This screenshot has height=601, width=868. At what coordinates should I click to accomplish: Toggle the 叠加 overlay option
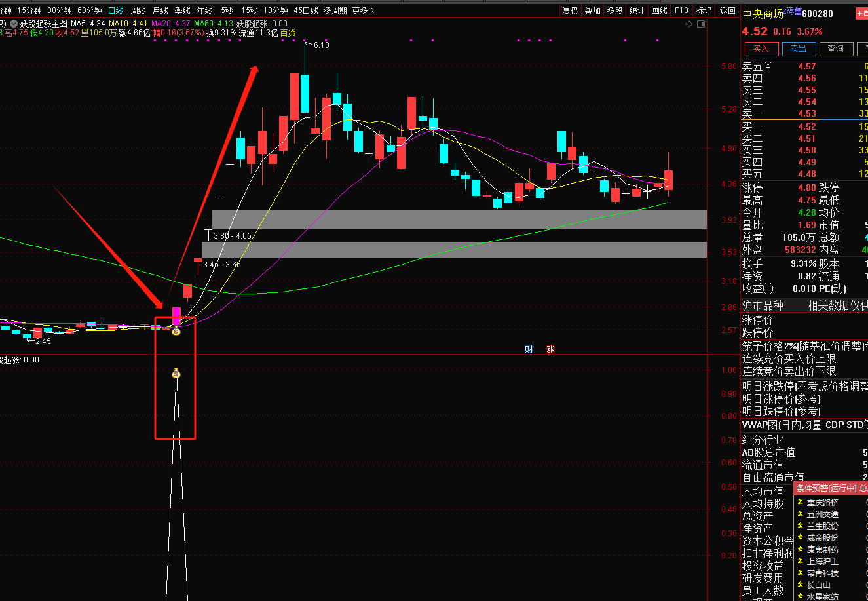(x=592, y=10)
